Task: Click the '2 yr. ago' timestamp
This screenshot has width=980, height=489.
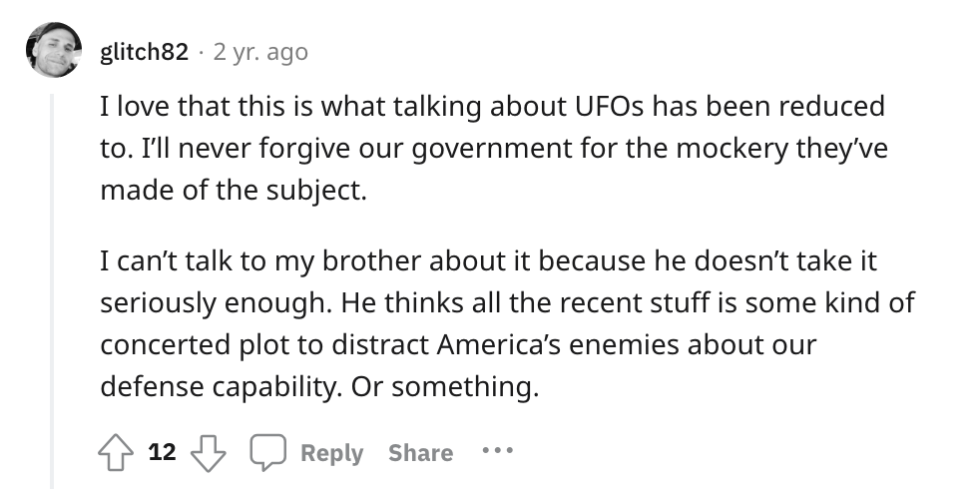Action: pos(260,52)
